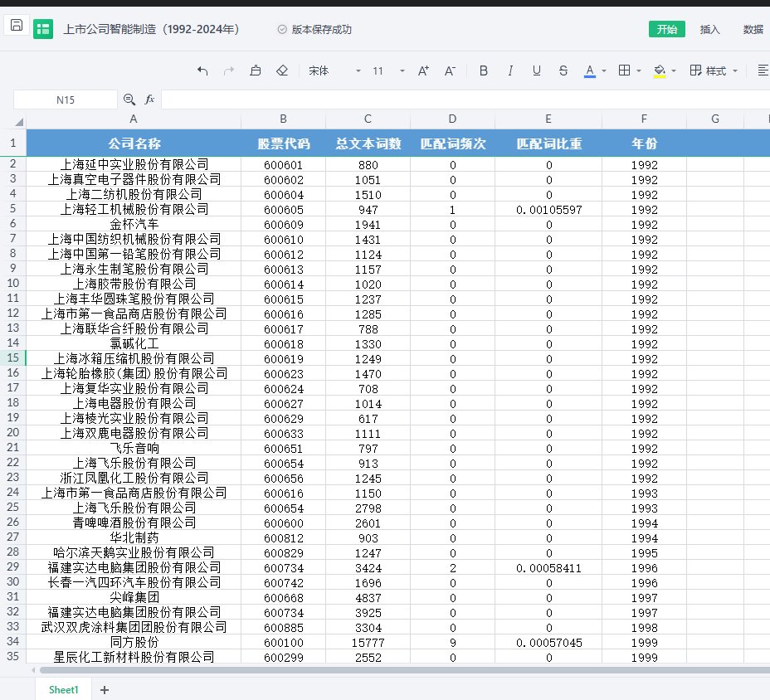Select the format painter tool
The image size is (770, 700).
tap(256, 71)
